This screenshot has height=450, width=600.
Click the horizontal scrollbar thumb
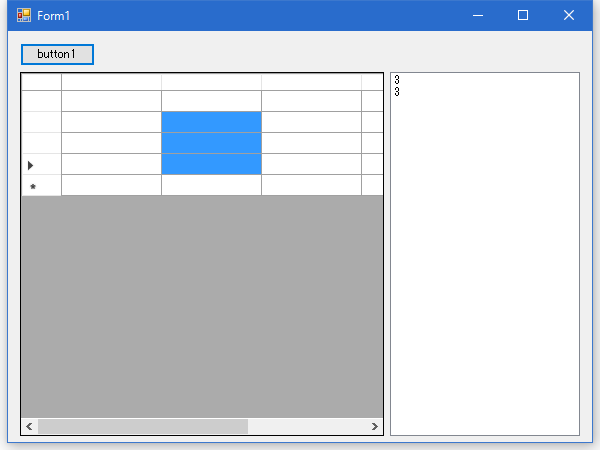[x=142, y=427]
